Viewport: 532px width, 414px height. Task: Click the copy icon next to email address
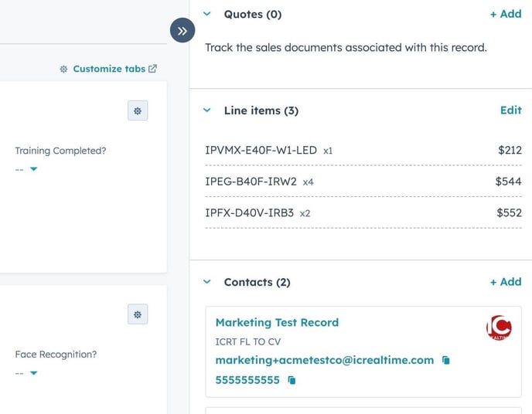click(446, 361)
